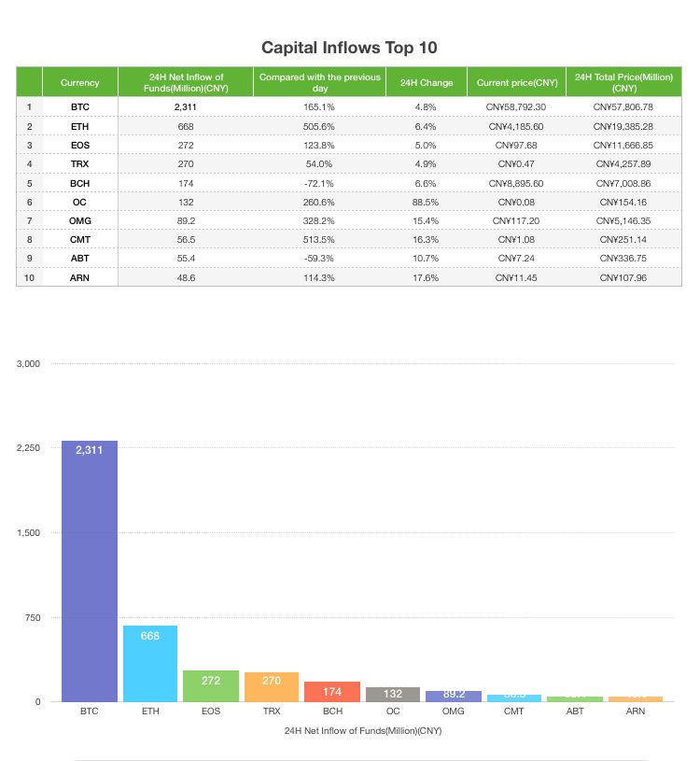Select the blue ETH bar showing 668
Viewport: 700px width, 761px height.
tap(150, 664)
